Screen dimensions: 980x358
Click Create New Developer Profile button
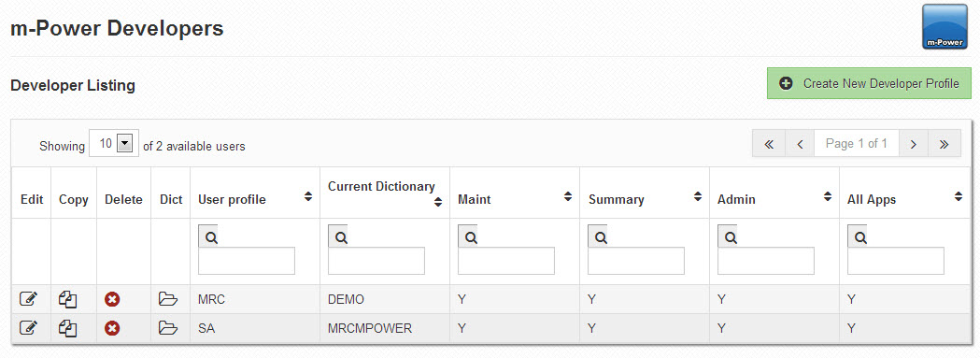click(x=870, y=83)
